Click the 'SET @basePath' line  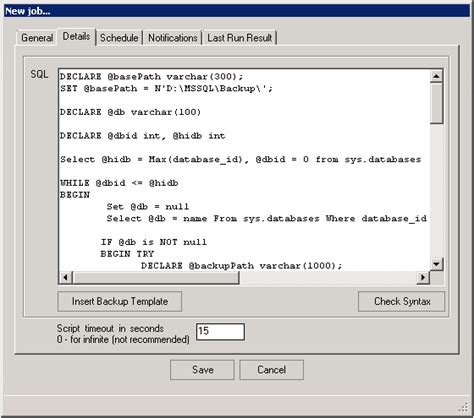pyautogui.click(x=166, y=88)
